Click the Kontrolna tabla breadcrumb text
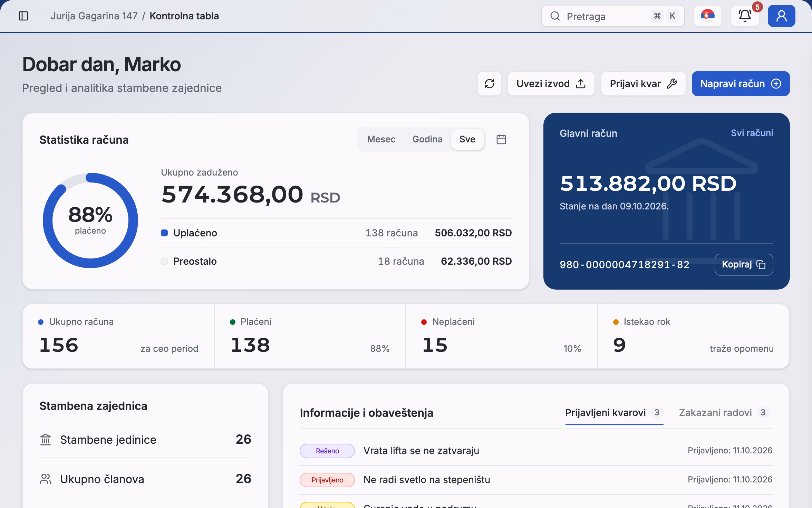The image size is (812, 508). (184, 16)
